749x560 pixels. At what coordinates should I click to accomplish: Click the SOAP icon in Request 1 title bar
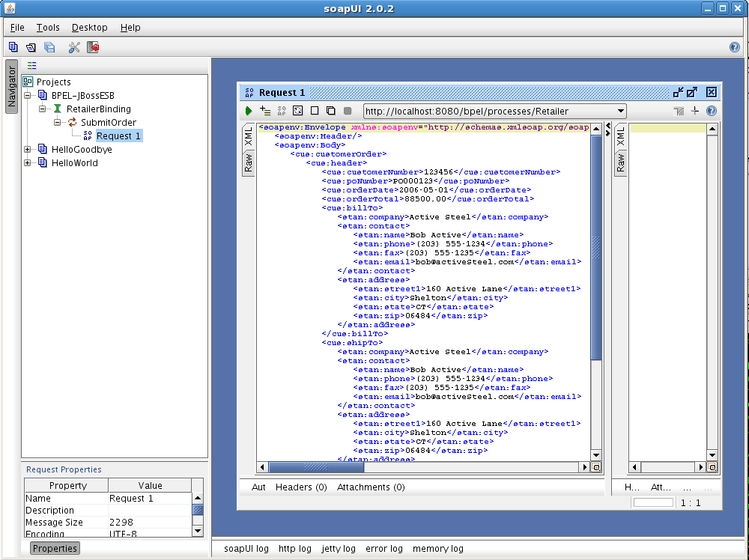pyautogui.click(x=249, y=93)
